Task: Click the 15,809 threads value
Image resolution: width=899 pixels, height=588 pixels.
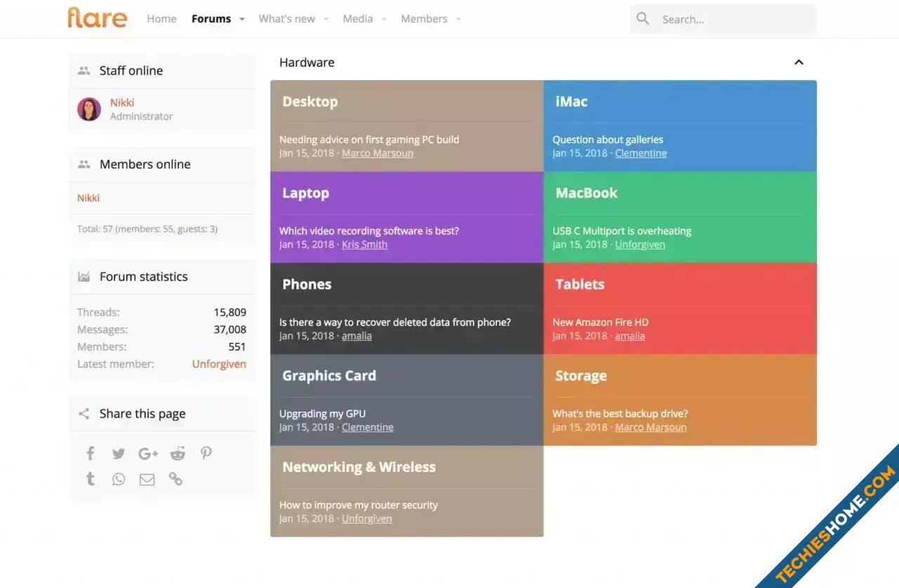Action: tap(230, 313)
